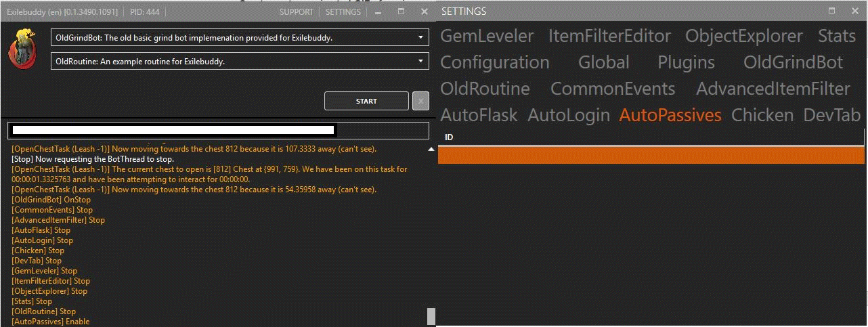Select the AutoLogin tab
This screenshot has width=868, height=327.
569,115
